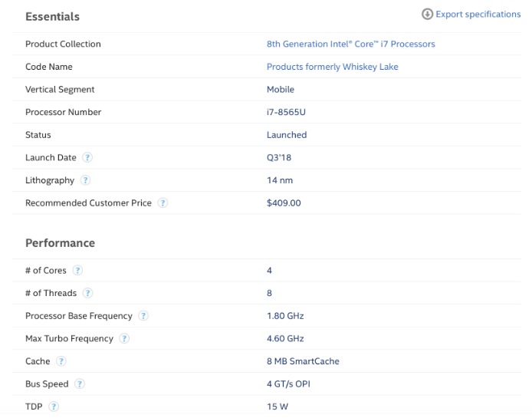The width and height of the screenshot is (532, 418).
Task: Select the # of Cores label
Action: pyautogui.click(x=46, y=271)
